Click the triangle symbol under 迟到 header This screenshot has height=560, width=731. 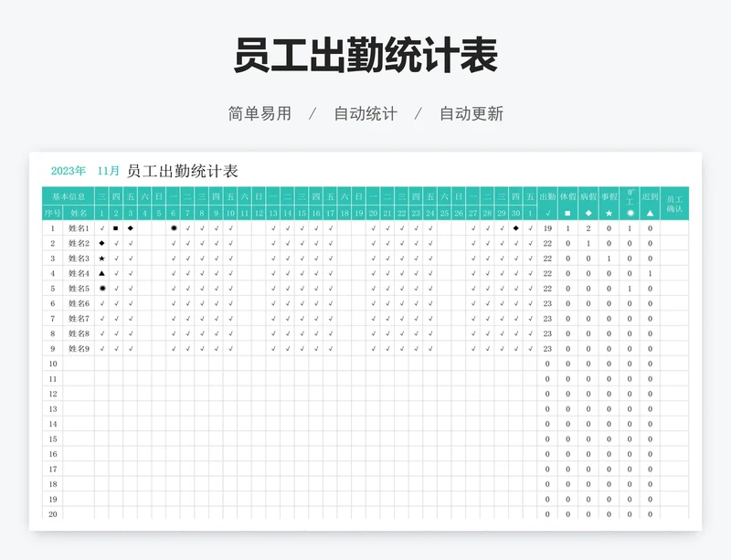point(650,214)
